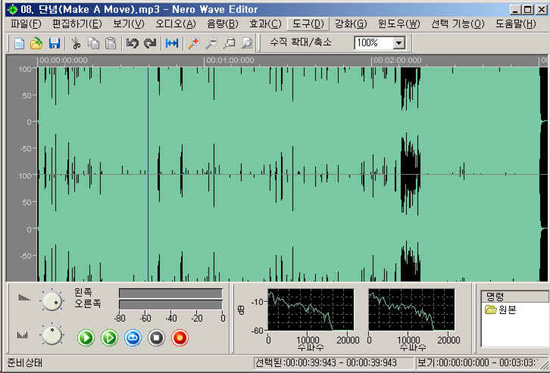This screenshot has width=550, height=373.
Task: Select the 원본 folder item in history
Action: click(501, 309)
